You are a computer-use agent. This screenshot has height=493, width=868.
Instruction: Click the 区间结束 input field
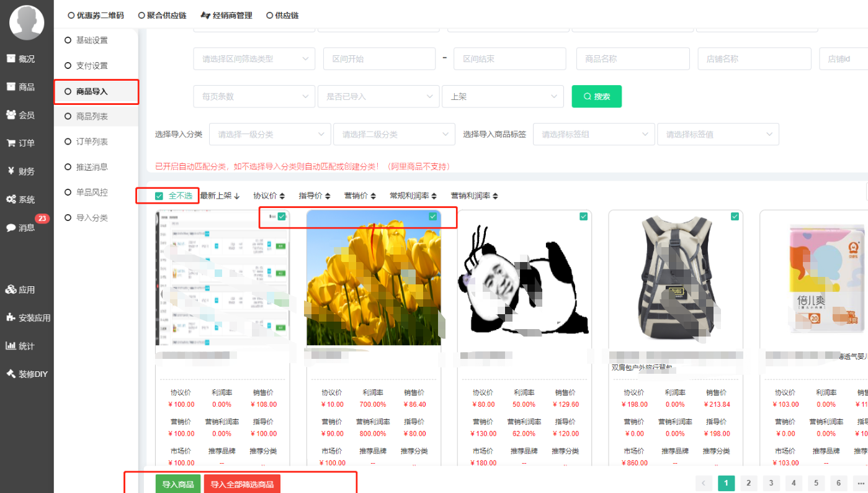click(x=510, y=59)
